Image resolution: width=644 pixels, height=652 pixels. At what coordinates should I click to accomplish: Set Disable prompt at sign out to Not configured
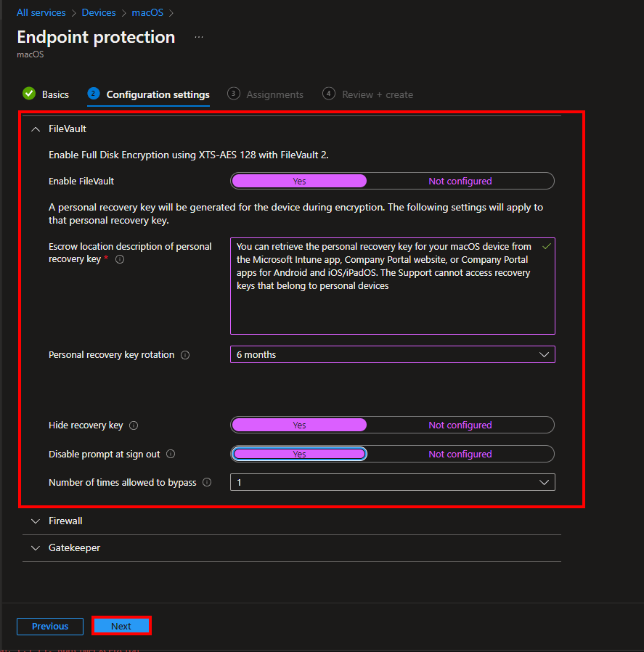(x=460, y=455)
